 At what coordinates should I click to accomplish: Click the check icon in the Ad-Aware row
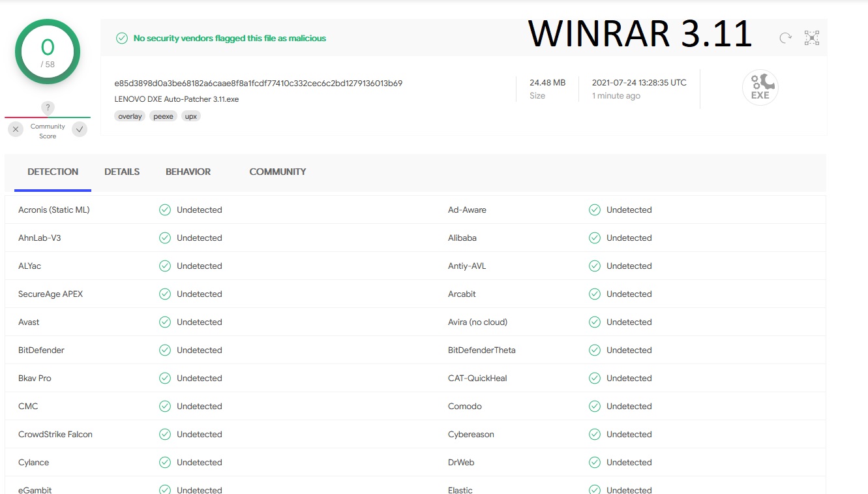click(595, 210)
